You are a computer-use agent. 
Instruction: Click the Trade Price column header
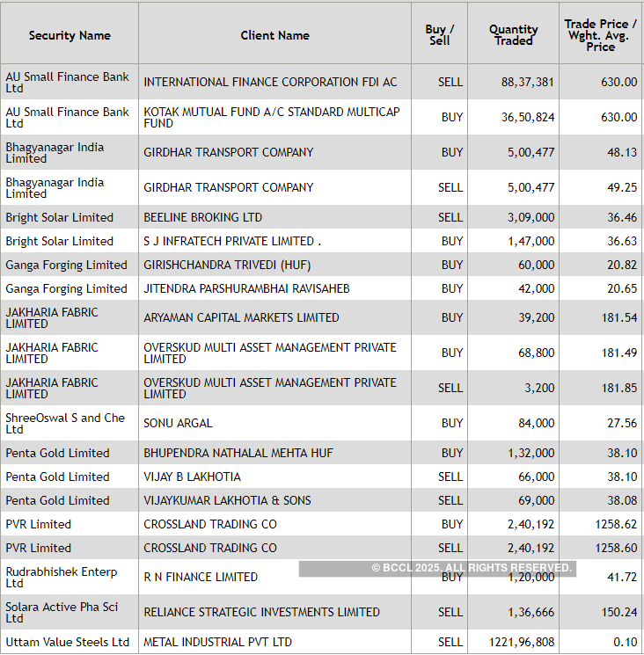tap(601, 35)
